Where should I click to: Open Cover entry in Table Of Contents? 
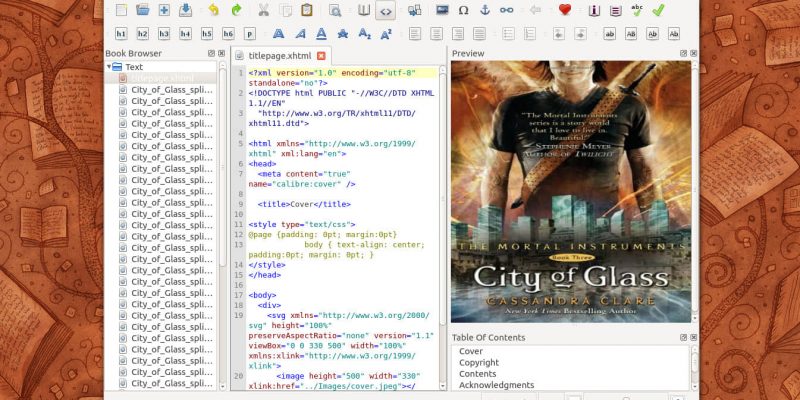(471, 351)
